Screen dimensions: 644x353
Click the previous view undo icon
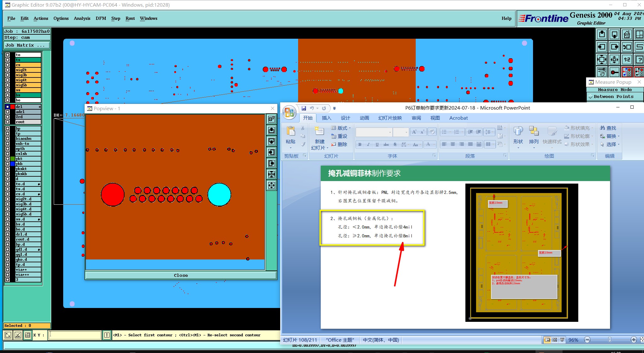627,47
